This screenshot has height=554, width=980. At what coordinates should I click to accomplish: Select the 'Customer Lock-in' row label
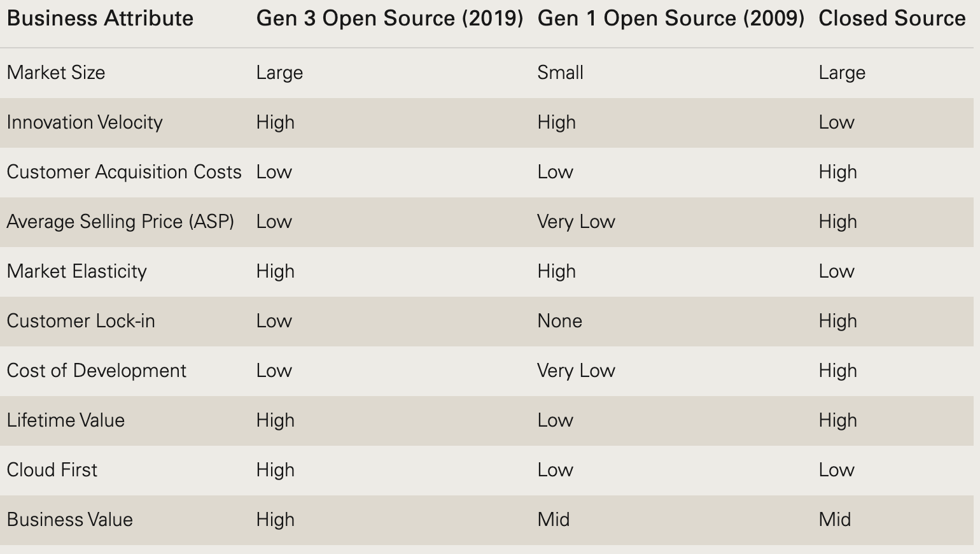coord(81,321)
